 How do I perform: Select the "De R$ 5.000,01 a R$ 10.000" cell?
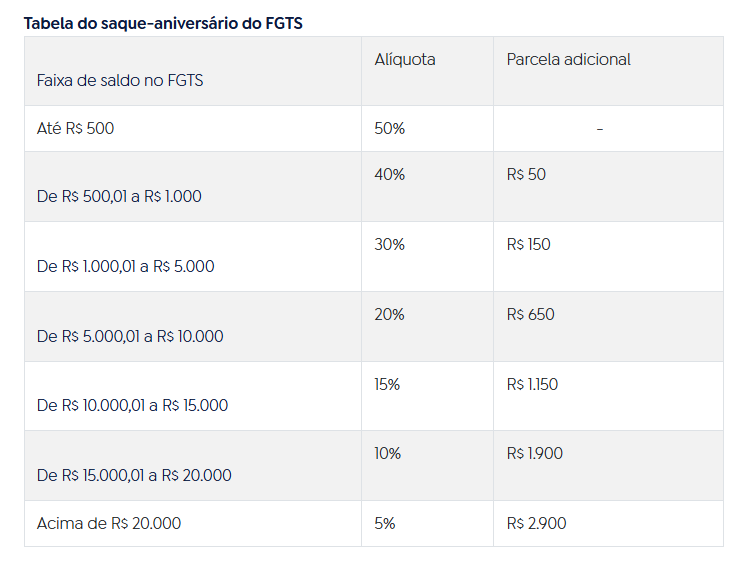pyautogui.click(x=130, y=336)
